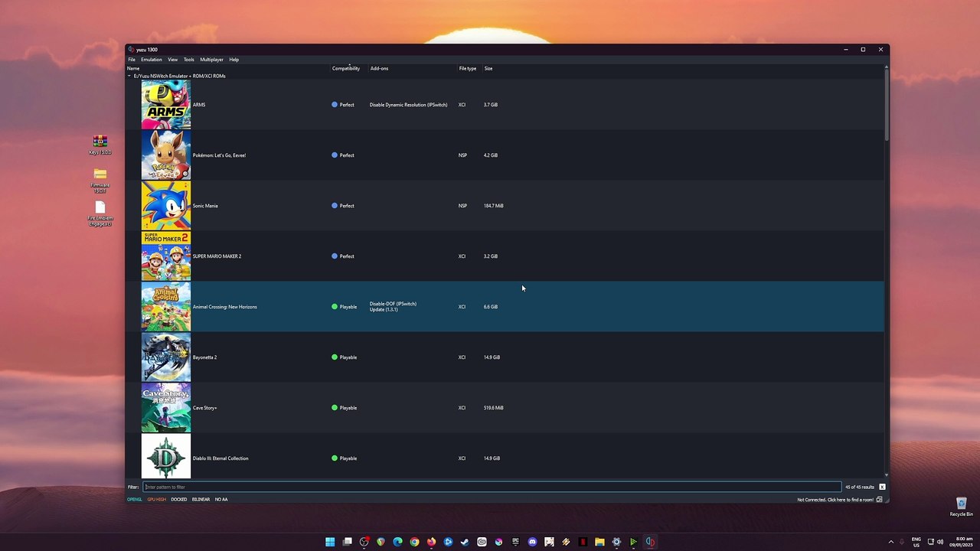
Task: Toggle the GPU HIGH accuracy setting
Action: (x=156, y=500)
